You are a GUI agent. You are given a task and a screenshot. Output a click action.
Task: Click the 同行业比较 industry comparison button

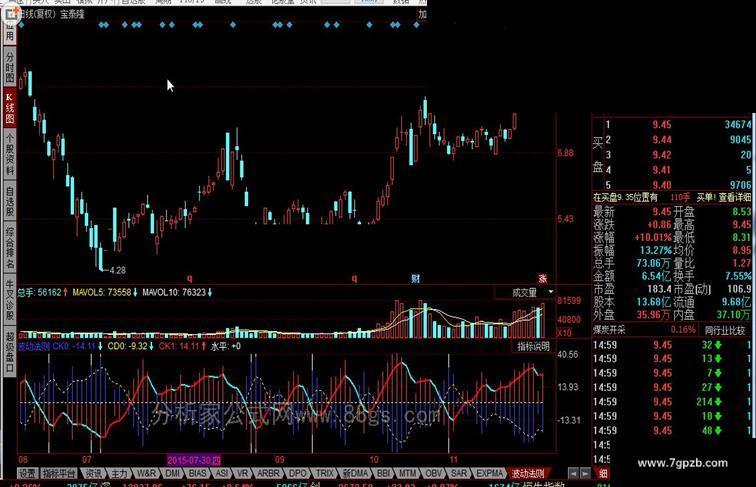click(x=725, y=330)
